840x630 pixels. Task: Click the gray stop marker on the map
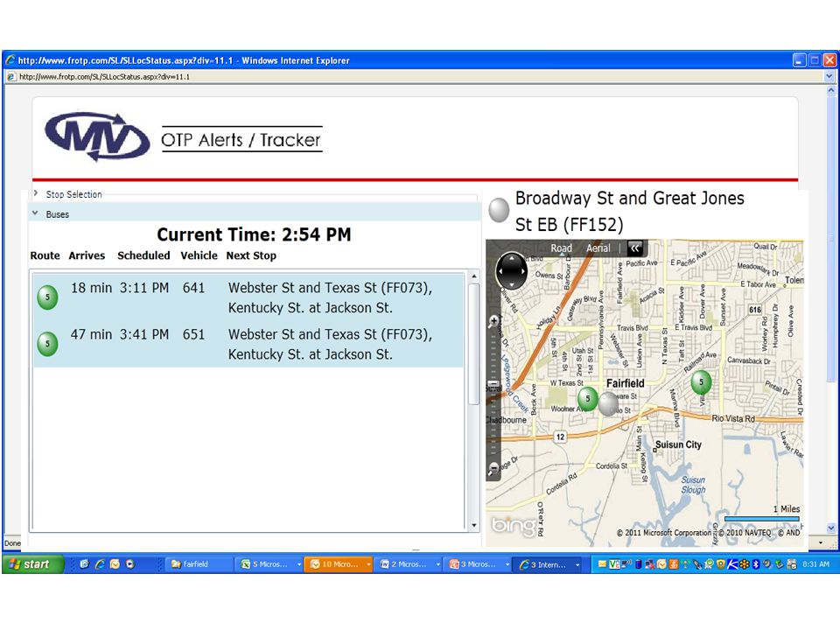coord(608,404)
